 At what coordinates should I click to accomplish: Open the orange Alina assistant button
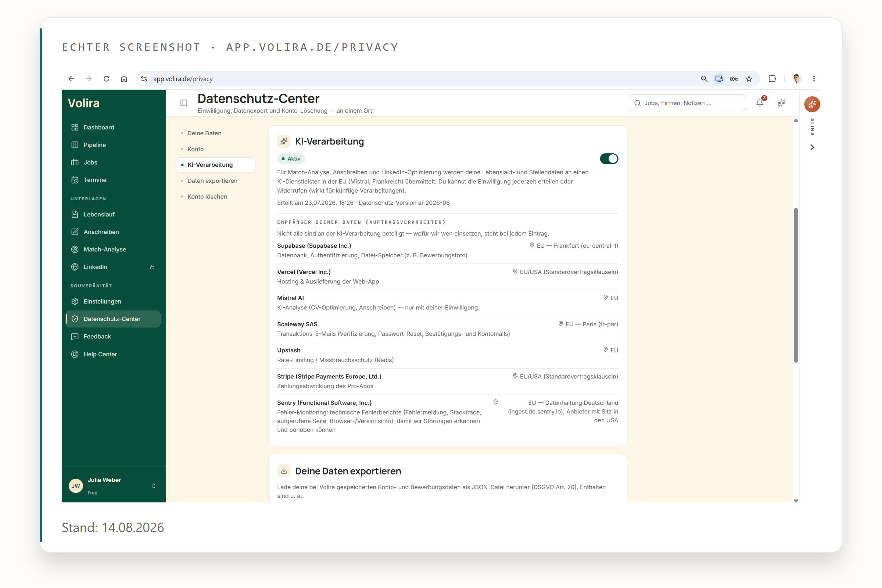[812, 104]
